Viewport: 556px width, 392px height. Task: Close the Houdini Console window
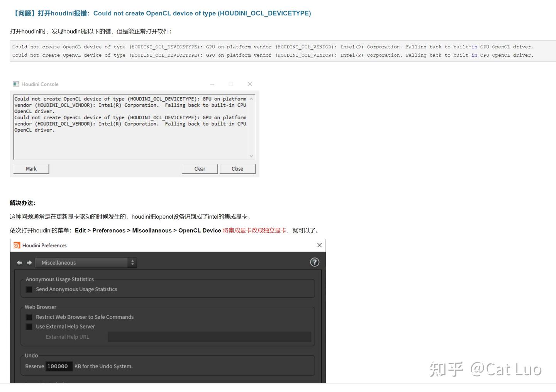tap(250, 84)
